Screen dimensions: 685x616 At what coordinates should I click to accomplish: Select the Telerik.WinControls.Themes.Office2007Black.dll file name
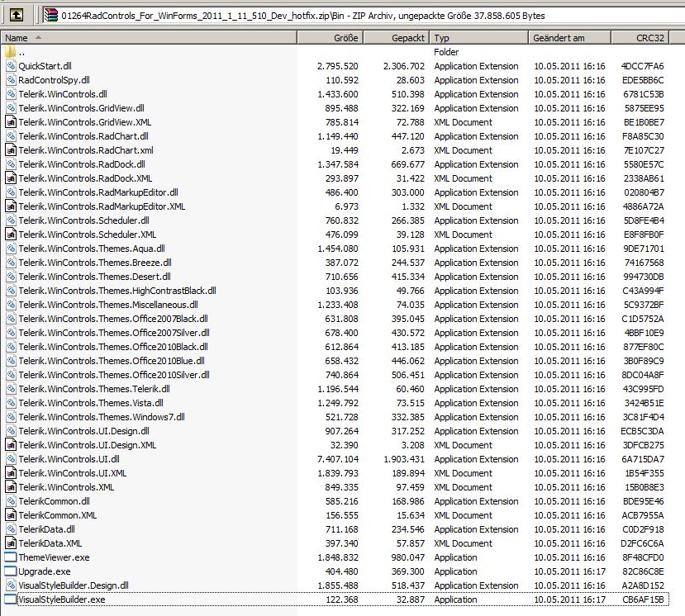[x=113, y=319]
